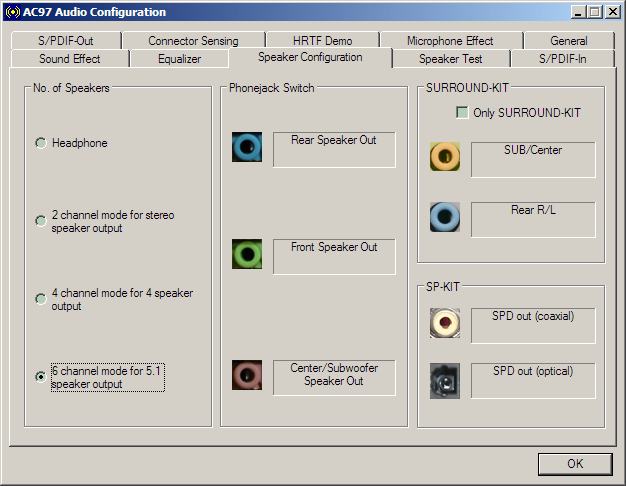Screen dimensions: 626x486
Task: Click the pink Center/Subwoofer jack icon
Action: click(247, 375)
